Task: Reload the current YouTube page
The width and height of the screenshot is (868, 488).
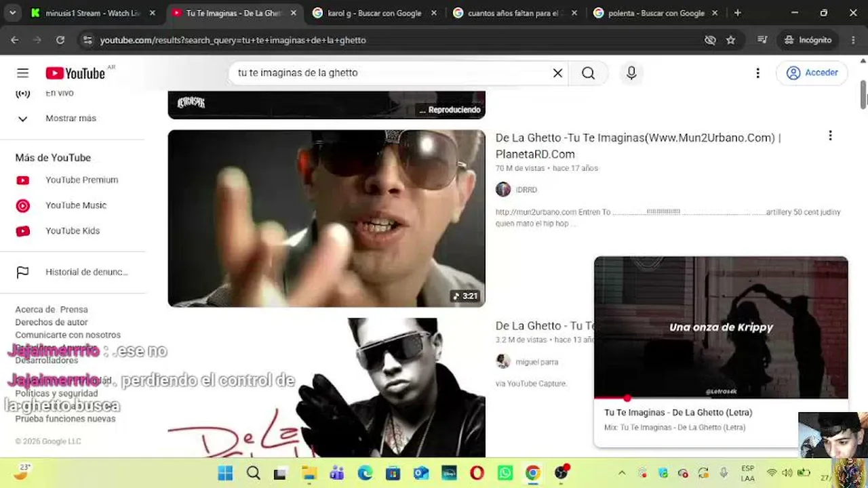Action: pyautogui.click(x=60, y=40)
